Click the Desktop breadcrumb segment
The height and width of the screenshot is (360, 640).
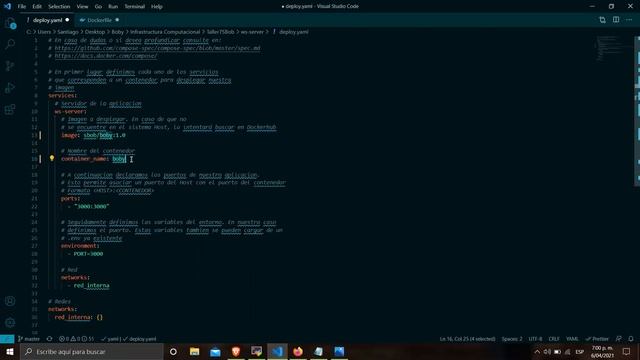[x=95, y=32]
